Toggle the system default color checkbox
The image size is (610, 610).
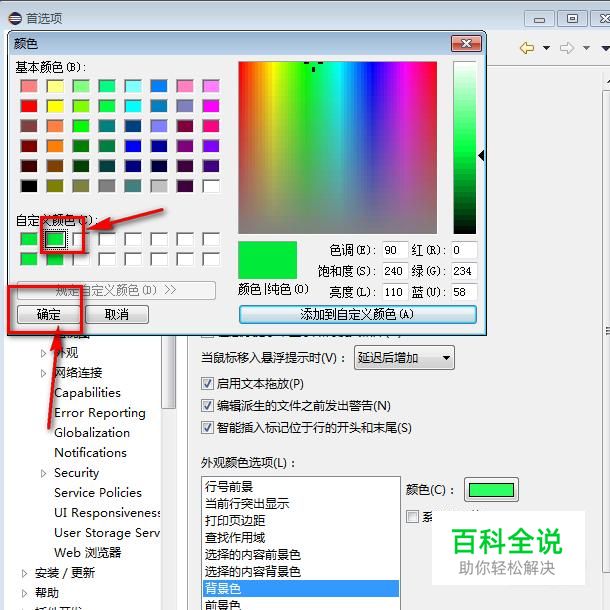[x=412, y=517]
